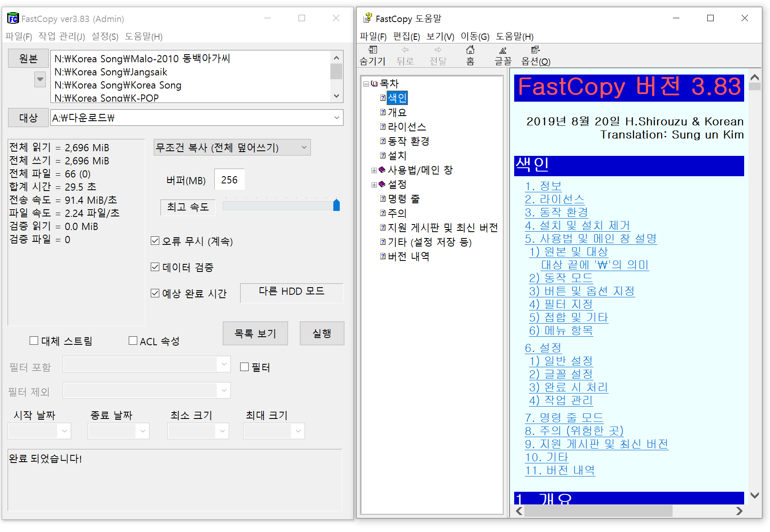Screen dimensions: 770x532
Task: Click the purple book icon of 사용법/메인 창
Action: point(382,170)
